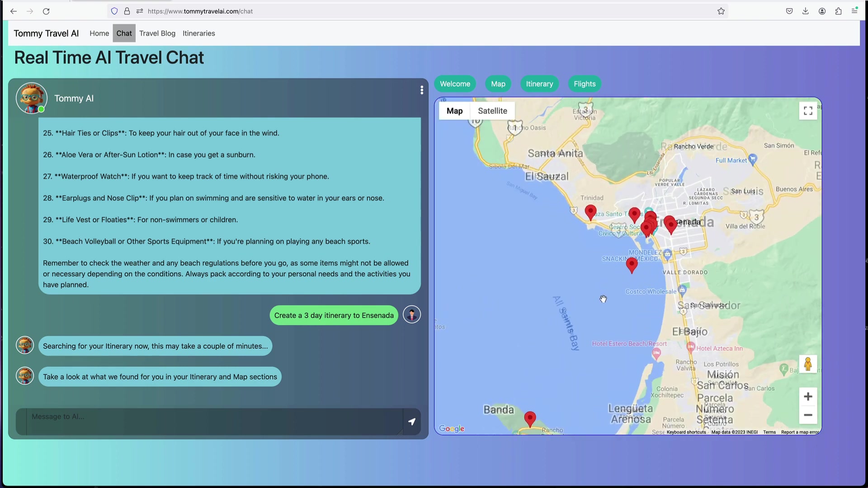This screenshot has height=488, width=868.
Task: Click the Costco Wholesale map marker
Action: (x=683, y=290)
